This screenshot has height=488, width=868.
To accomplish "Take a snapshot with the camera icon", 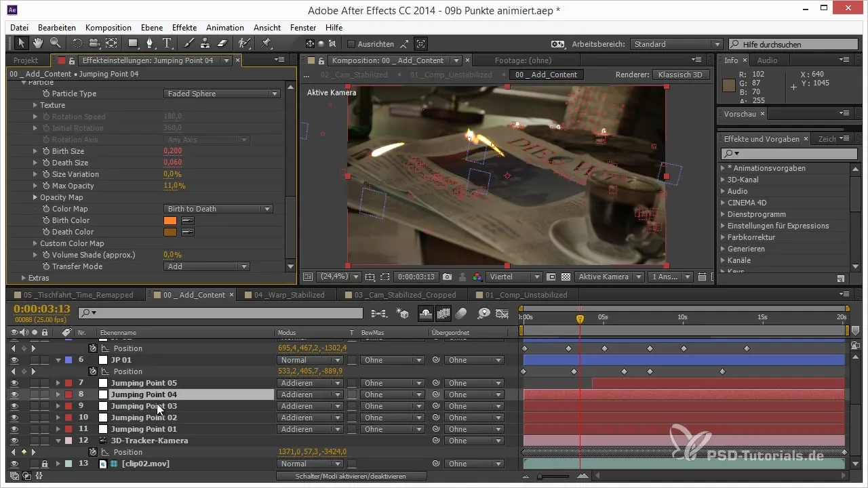I will coord(447,277).
